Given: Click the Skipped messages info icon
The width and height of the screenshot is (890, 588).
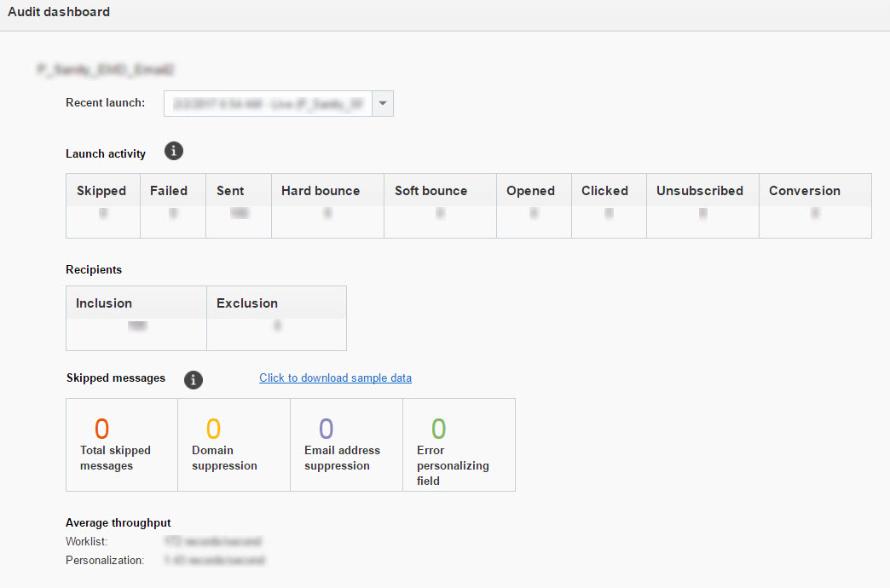Looking at the screenshot, I should click(x=194, y=379).
